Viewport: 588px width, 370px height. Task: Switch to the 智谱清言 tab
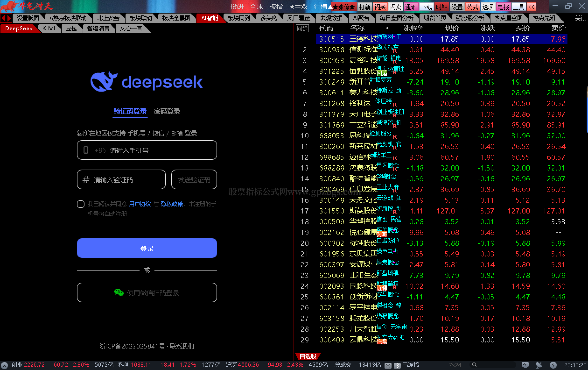tap(98, 28)
